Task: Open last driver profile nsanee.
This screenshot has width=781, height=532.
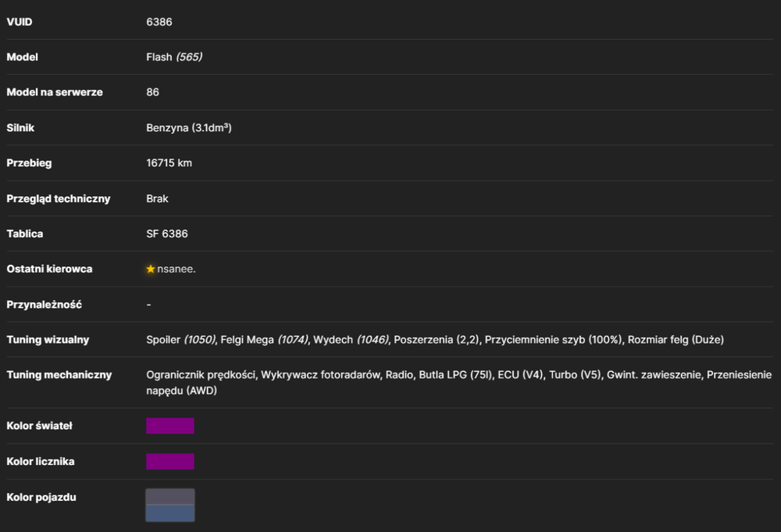Action: click(x=177, y=269)
